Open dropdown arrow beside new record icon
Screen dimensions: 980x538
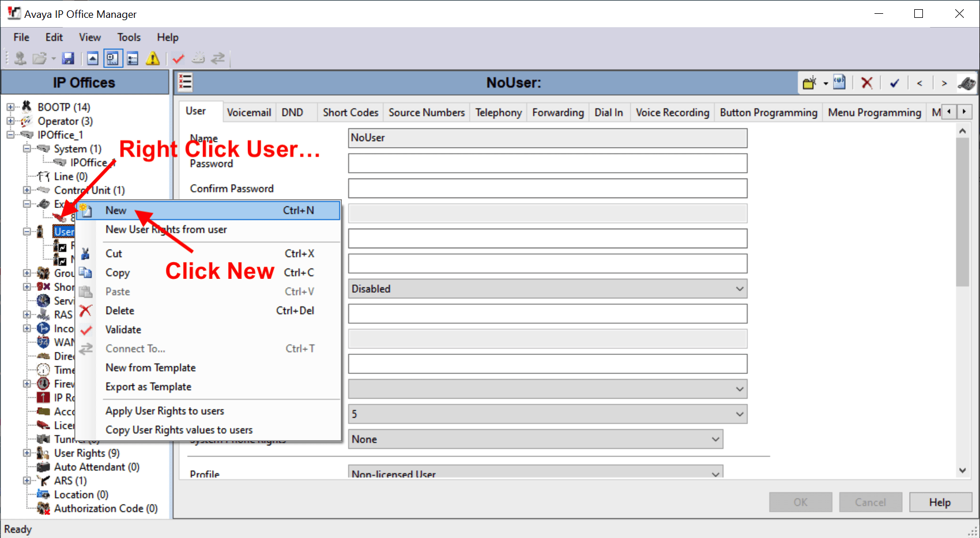(826, 83)
